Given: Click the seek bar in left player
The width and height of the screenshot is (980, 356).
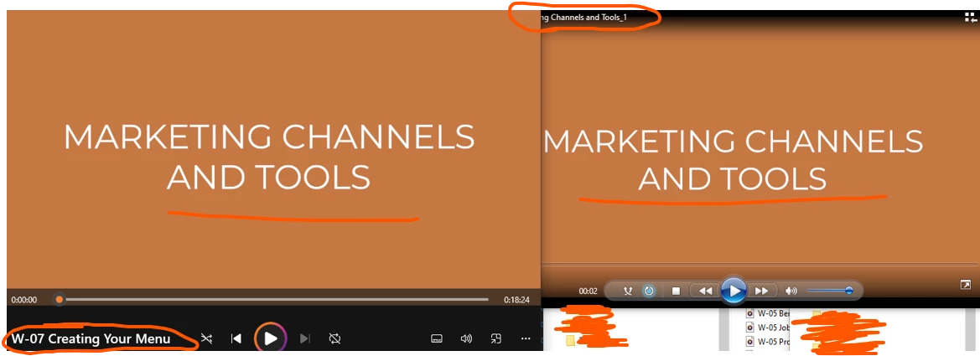Looking at the screenshot, I should (x=274, y=300).
